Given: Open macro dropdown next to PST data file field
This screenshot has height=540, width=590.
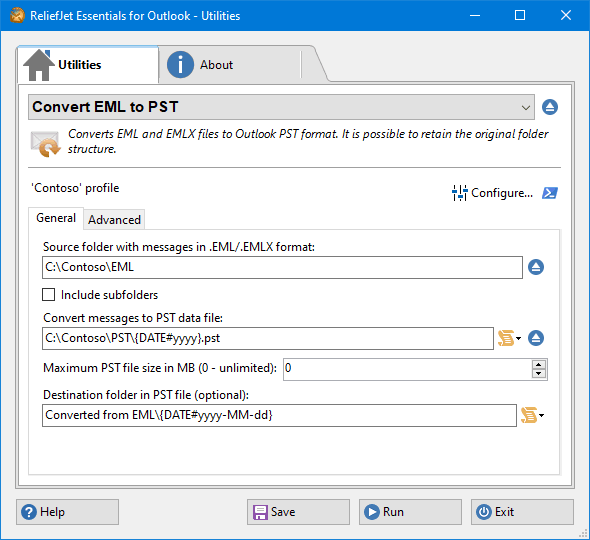Looking at the screenshot, I should (x=509, y=338).
